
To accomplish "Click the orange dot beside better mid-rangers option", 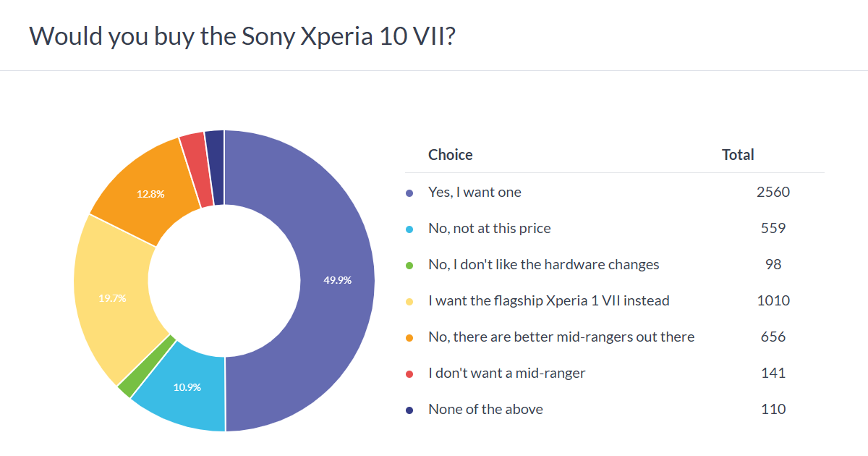I will (x=409, y=337).
